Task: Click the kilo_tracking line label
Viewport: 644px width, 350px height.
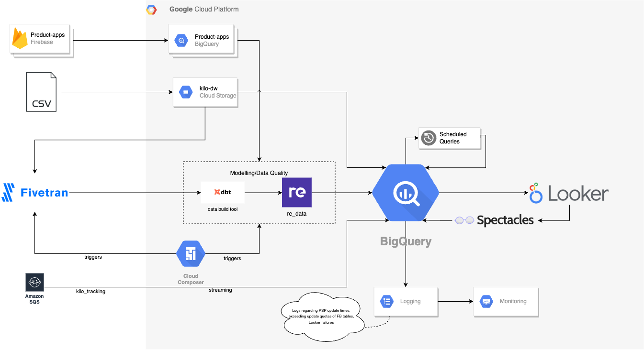Action: pyautogui.click(x=90, y=291)
